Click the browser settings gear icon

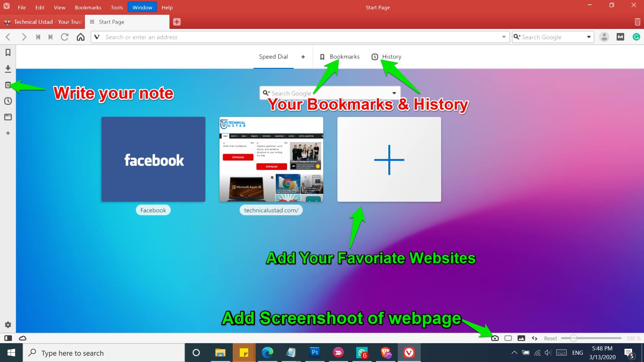coord(8,325)
